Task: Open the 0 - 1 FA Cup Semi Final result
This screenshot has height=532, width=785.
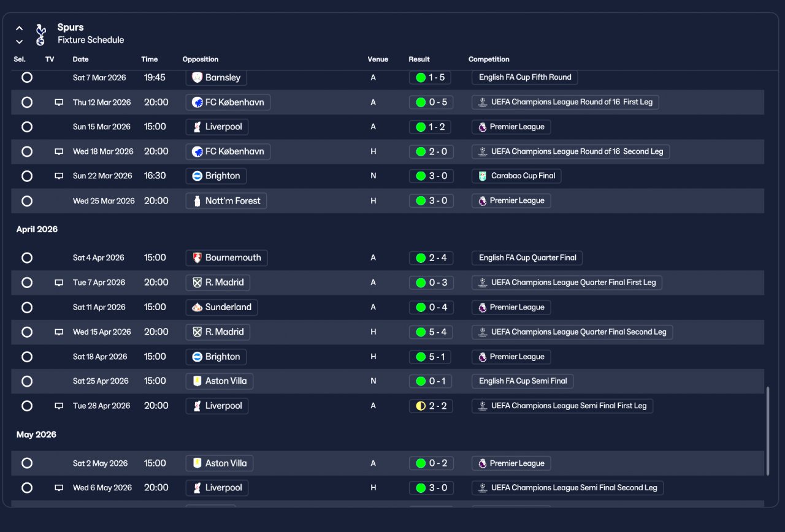Action: (x=431, y=381)
